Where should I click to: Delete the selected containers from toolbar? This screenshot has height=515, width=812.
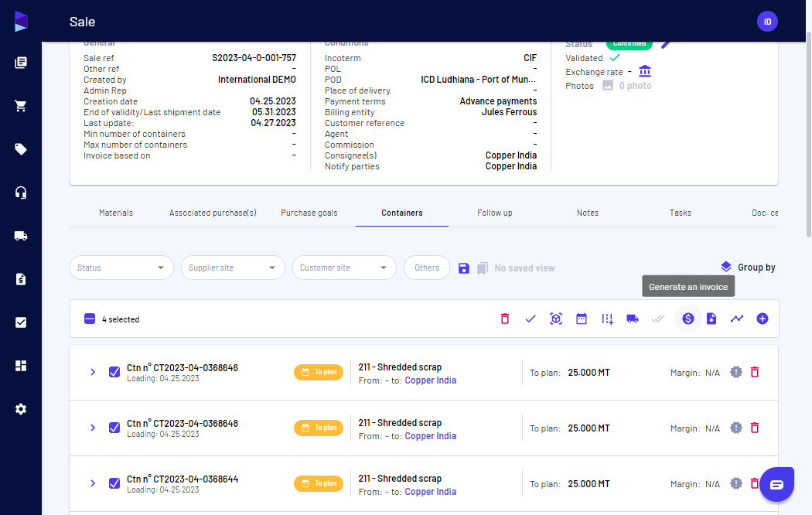505,319
